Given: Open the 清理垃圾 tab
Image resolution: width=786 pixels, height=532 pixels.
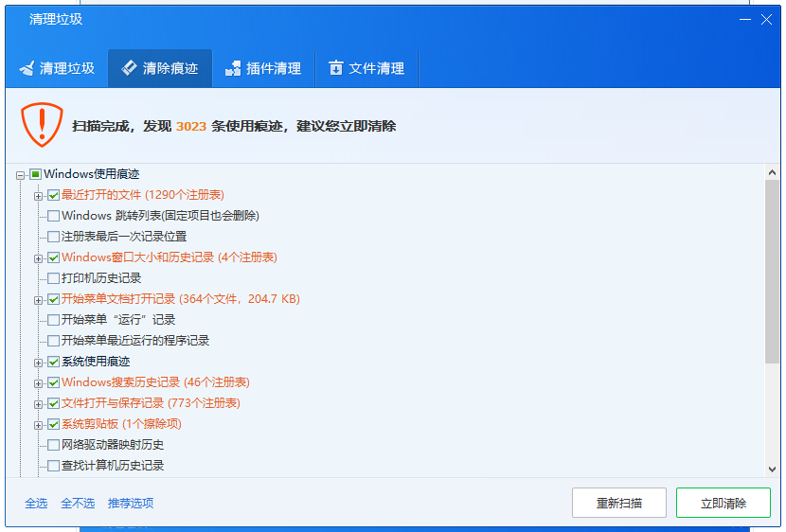Looking at the screenshot, I should point(57,68).
